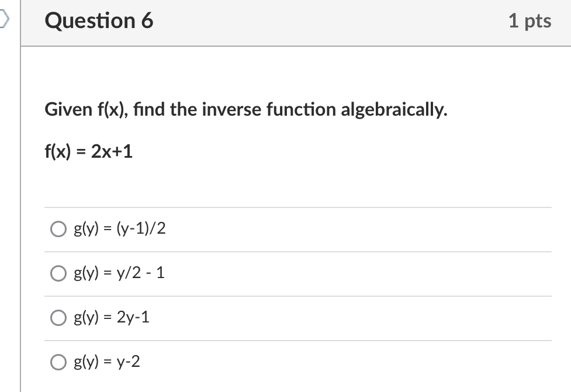Click the chevron icon on the left edge
The image size is (571, 392).
(4, 18)
